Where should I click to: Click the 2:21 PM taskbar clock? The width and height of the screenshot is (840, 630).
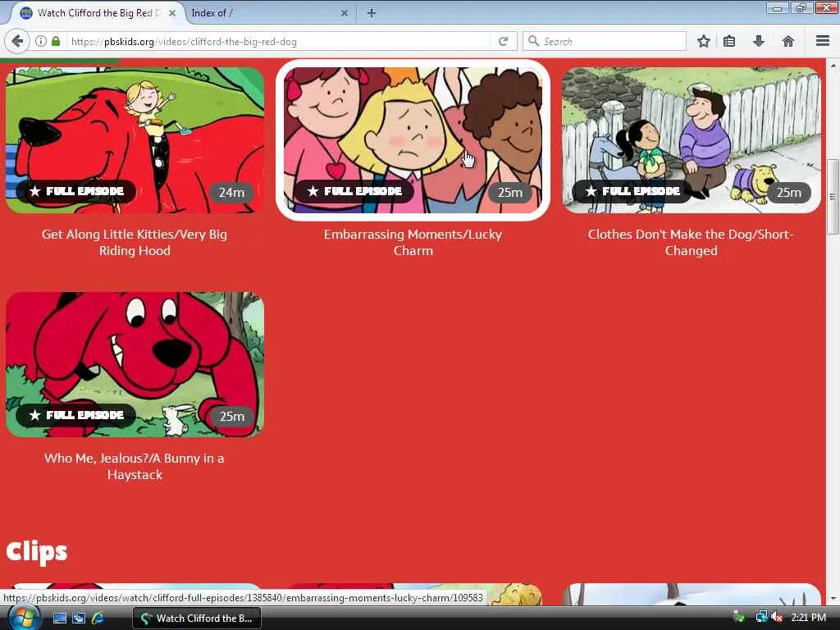tap(808, 618)
